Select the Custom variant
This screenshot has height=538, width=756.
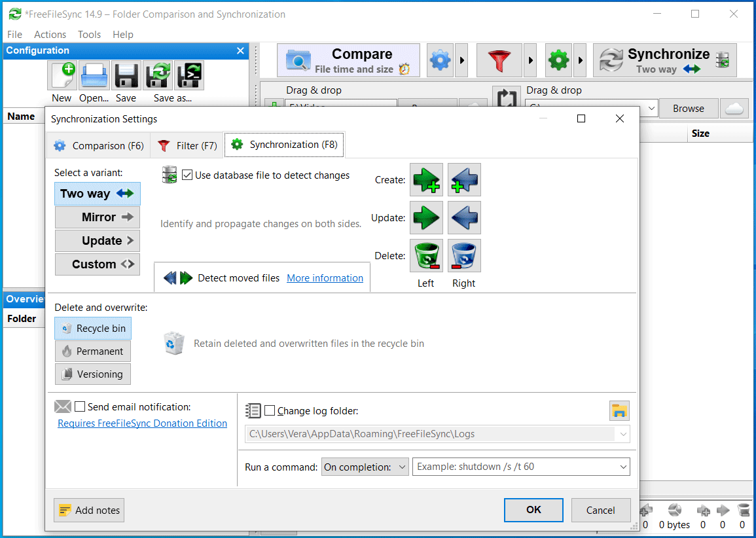[98, 264]
